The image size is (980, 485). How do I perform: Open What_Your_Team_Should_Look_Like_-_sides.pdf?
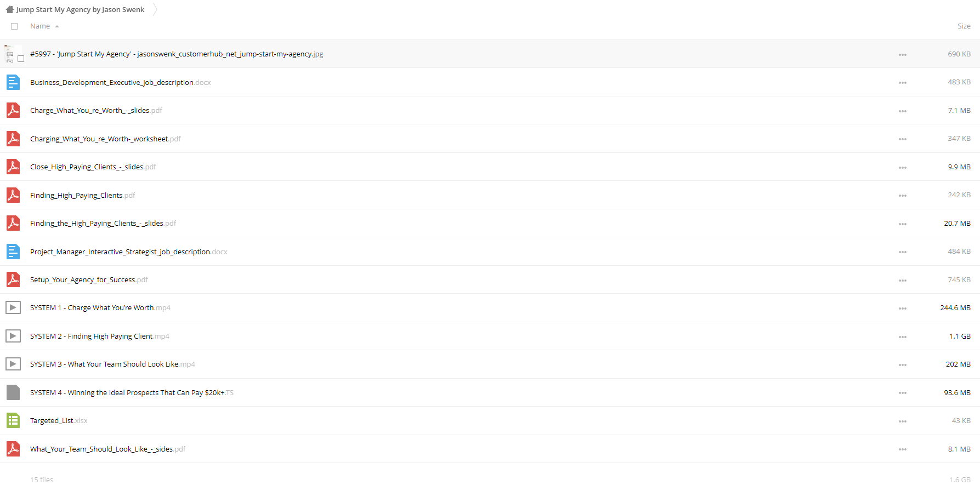107,449
